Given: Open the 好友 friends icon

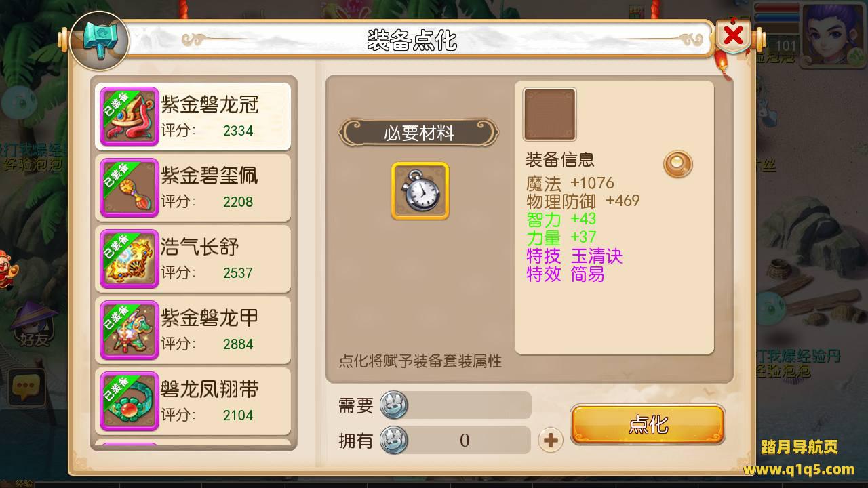Looking at the screenshot, I should [x=34, y=325].
